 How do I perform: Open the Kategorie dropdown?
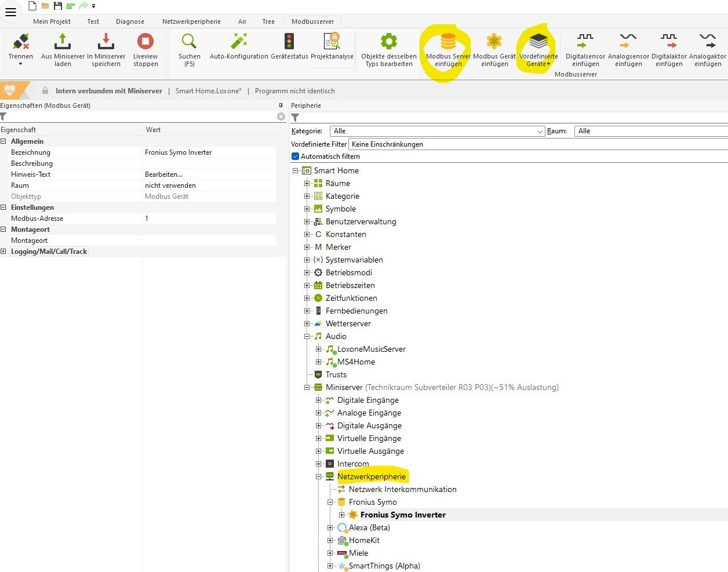coord(438,131)
